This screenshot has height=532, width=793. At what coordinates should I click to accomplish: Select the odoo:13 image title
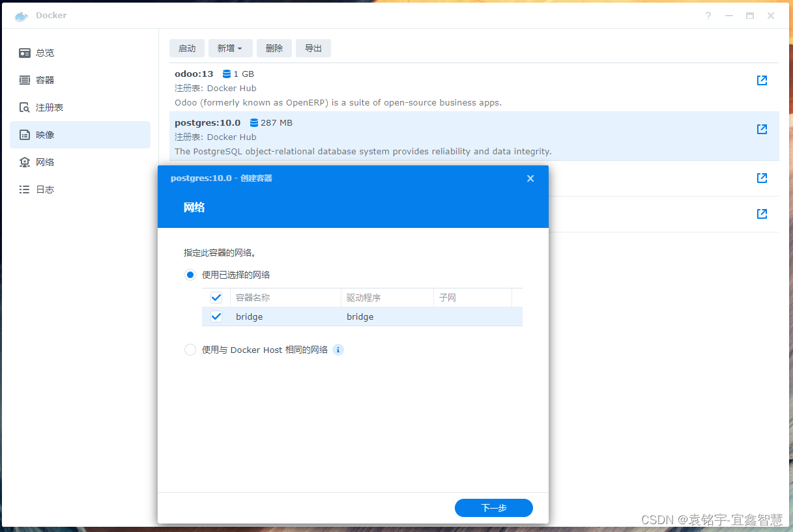click(x=194, y=74)
